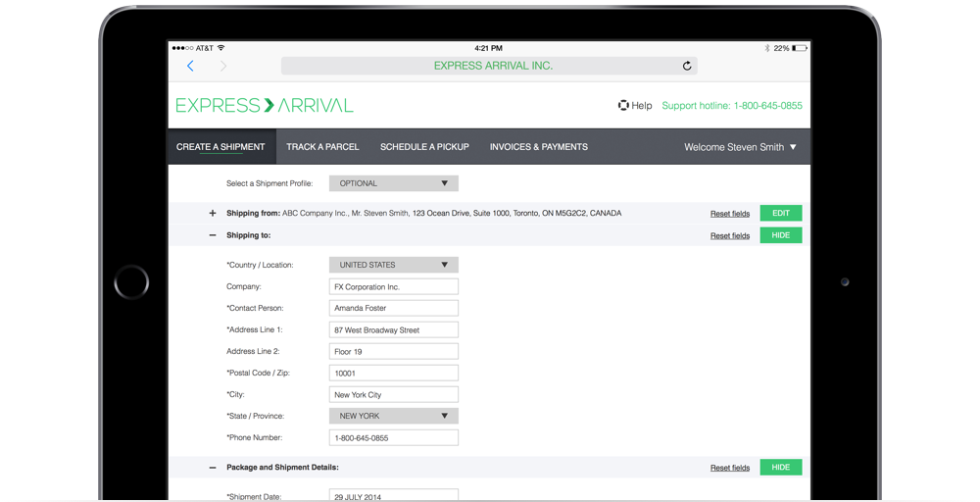Image resolution: width=980 pixels, height=502 pixels.
Task: Collapse Package and Shipment Details section
Action: pyautogui.click(x=213, y=468)
